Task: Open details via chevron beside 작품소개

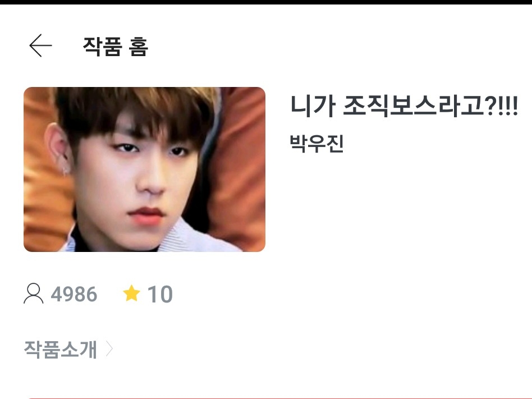Action: click(109, 349)
